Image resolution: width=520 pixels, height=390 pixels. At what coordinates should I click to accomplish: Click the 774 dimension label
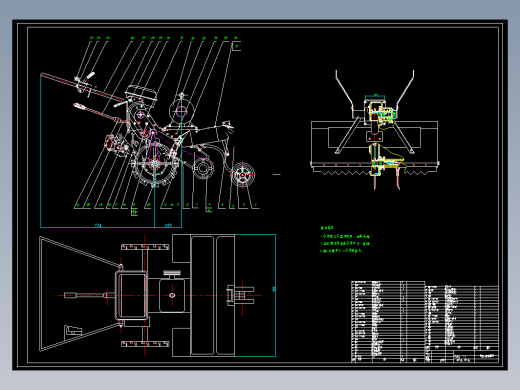coord(97,226)
